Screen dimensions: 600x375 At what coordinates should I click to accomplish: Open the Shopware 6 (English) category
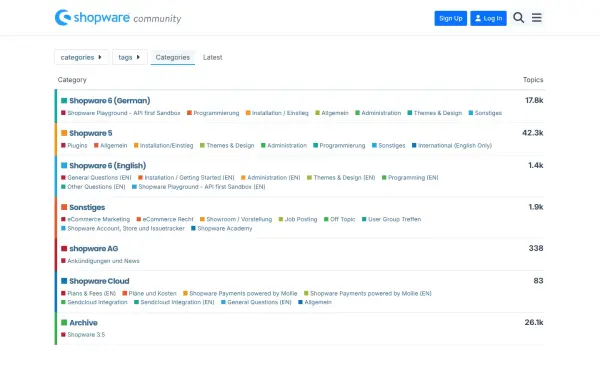tap(108, 166)
